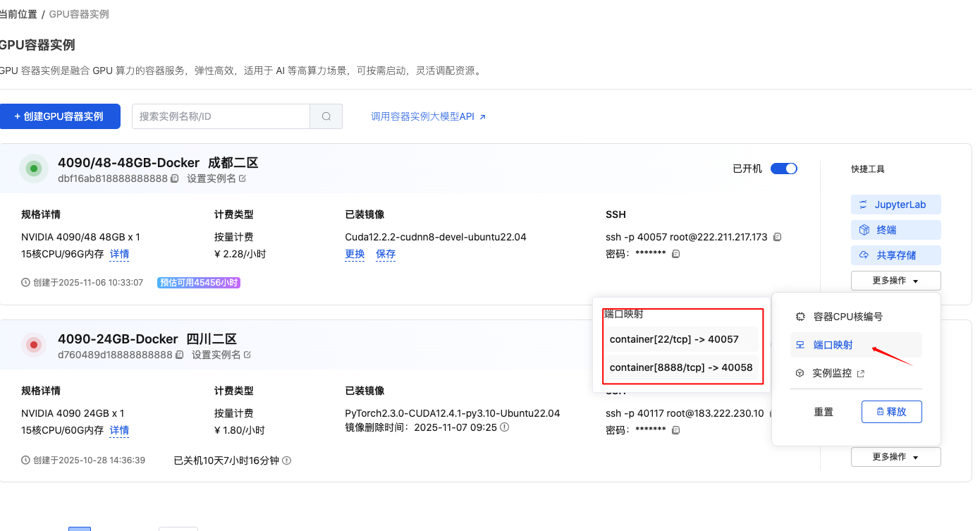The width and height of the screenshot is (980, 531).
Task: Expand 更多操作 dropdown for first instance
Action: coord(895,281)
